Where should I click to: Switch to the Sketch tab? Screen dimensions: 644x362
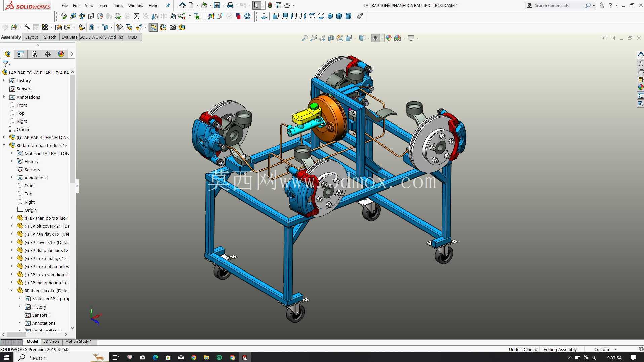[50, 37]
